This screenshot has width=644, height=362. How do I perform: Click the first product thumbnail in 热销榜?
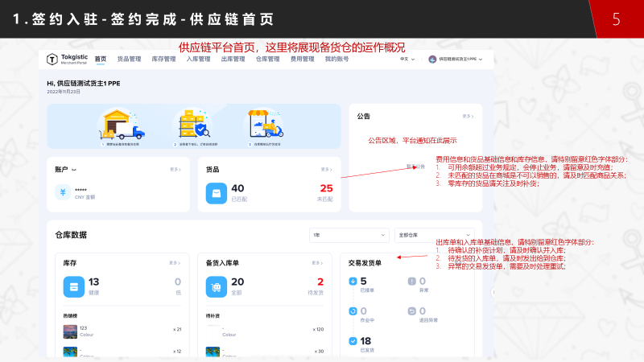click(71, 330)
